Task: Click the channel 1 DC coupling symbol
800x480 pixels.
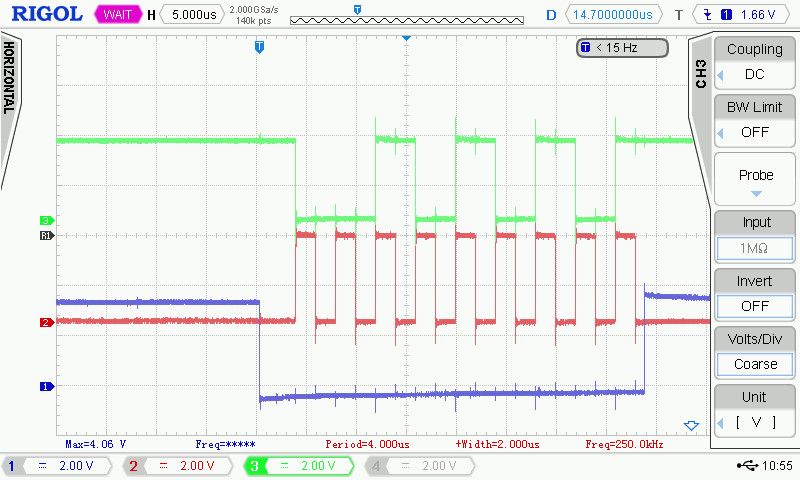Action: [x=43, y=466]
